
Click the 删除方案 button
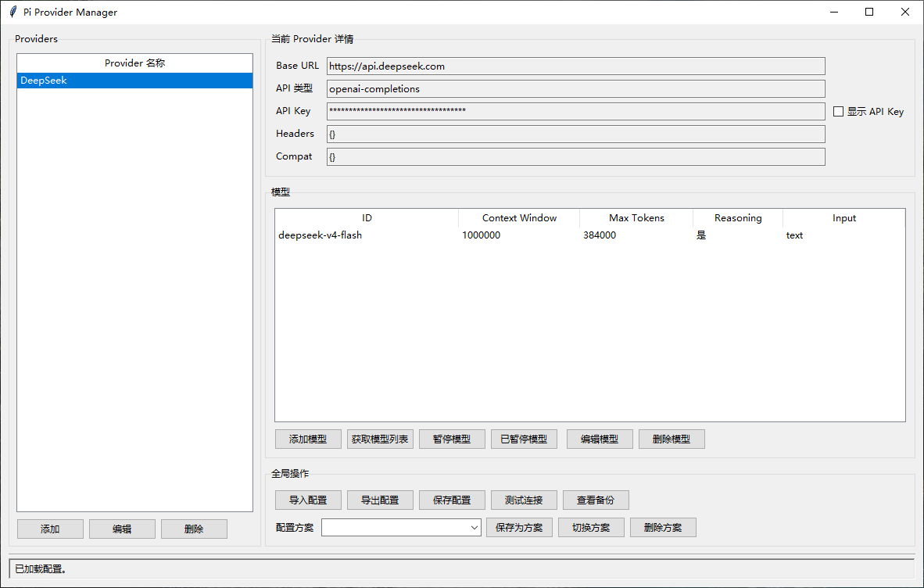tap(663, 527)
